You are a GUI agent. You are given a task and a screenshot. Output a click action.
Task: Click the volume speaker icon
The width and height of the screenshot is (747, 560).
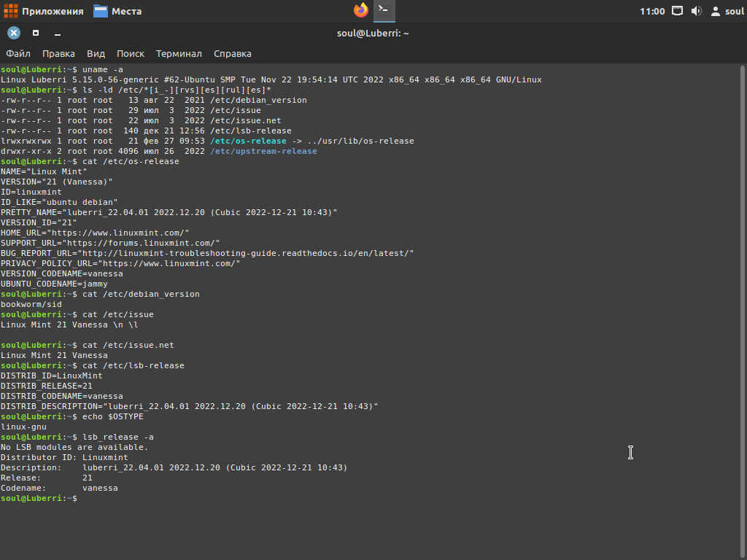[x=696, y=11]
